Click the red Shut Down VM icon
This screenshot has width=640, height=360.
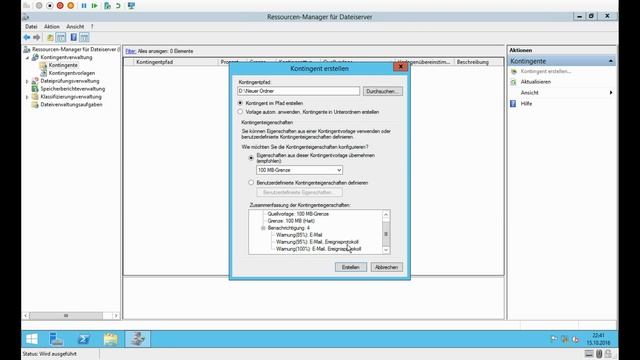tap(60, 6)
